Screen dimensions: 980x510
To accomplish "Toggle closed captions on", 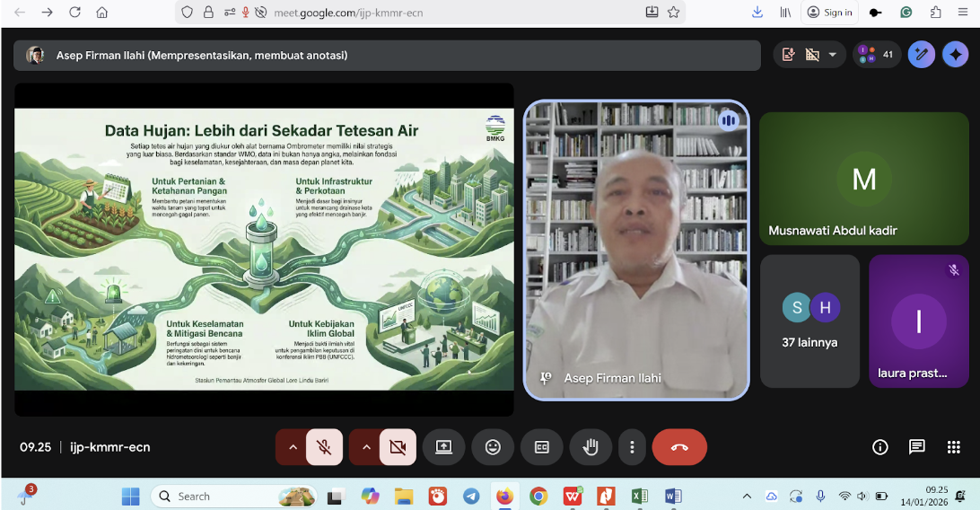I will click(x=541, y=447).
